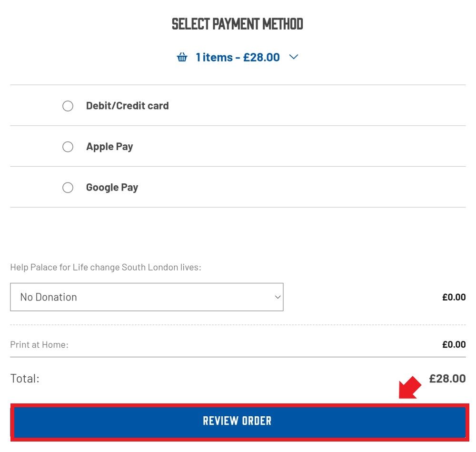
Task: Click the donation dropdown's arrow indicator
Action: pyautogui.click(x=278, y=297)
